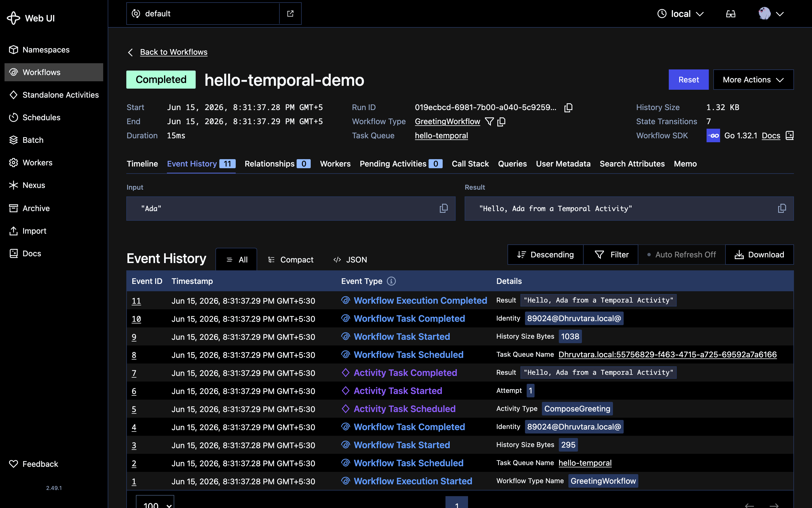The image size is (812, 508).
Task: Switch event view to All
Action: coord(237,259)
